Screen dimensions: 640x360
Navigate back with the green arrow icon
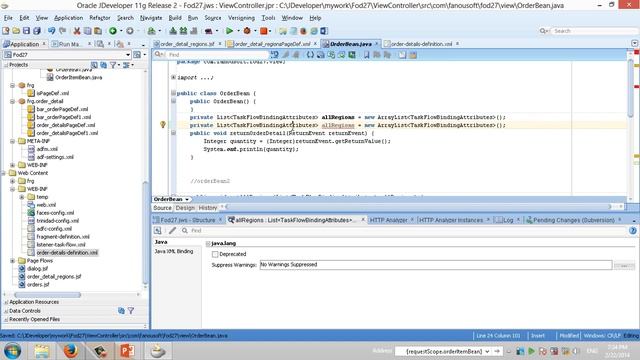point(113,31)
